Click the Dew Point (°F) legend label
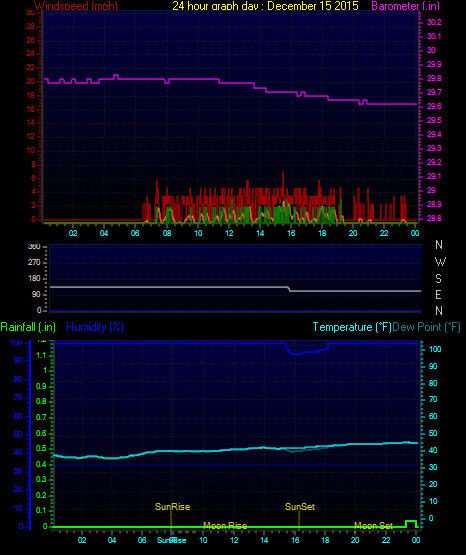Screen dimensions: 466x555 click(426, 327)
